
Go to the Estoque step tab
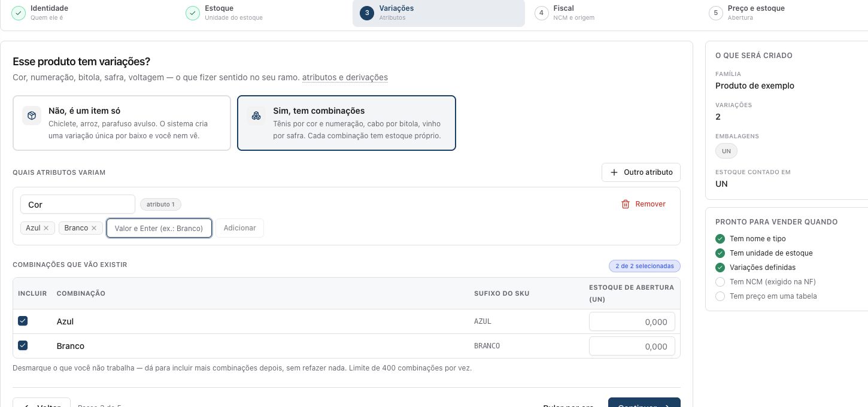click(x=264, y=13)
